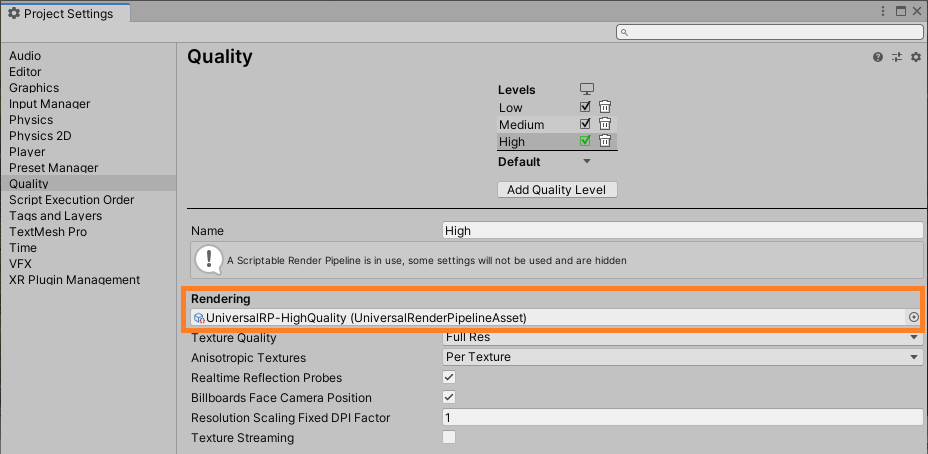This screenshot has width=928, height=454.
Task: Enable Texture Streaming
Action: tap(449, 437)
